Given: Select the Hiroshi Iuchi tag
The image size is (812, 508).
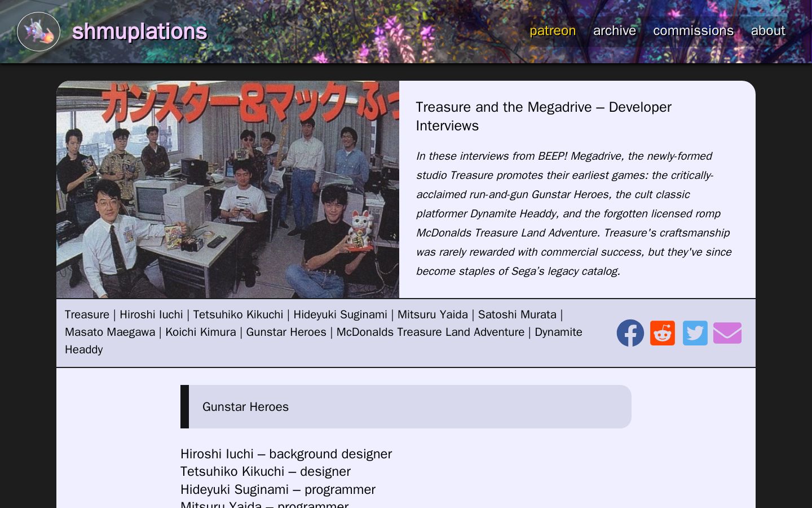Looking at the screenshot, I should click(151, 314).
